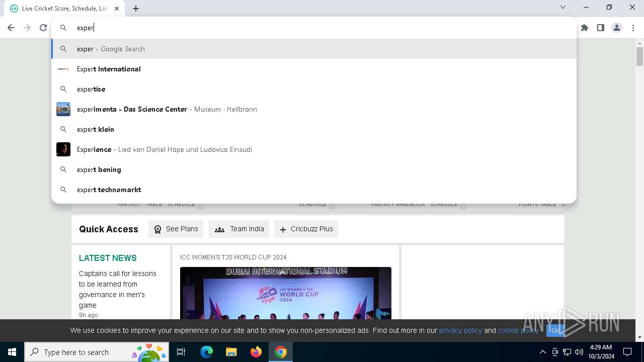Choose the 'Expert International' suggestion

click(x=314, y=69)
